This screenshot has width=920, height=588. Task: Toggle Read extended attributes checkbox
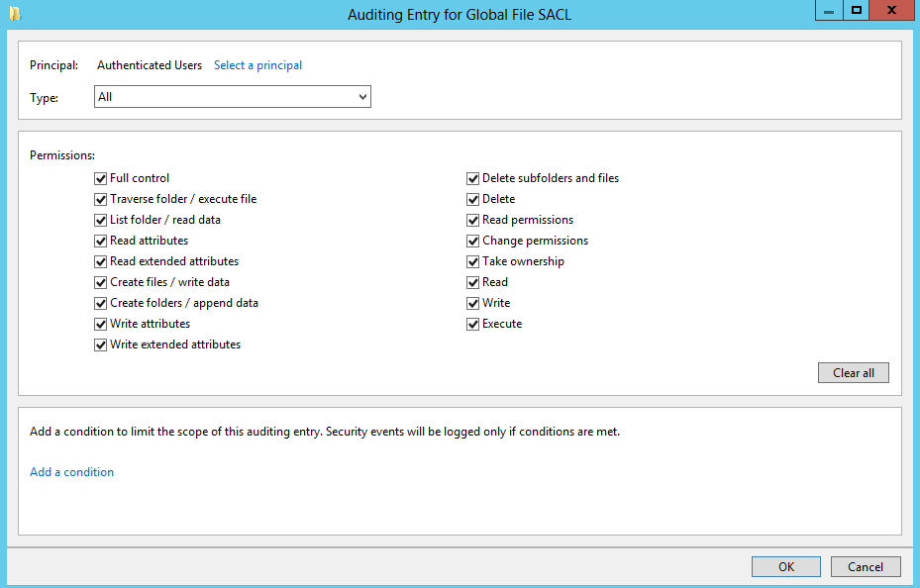tap(100, 261)
